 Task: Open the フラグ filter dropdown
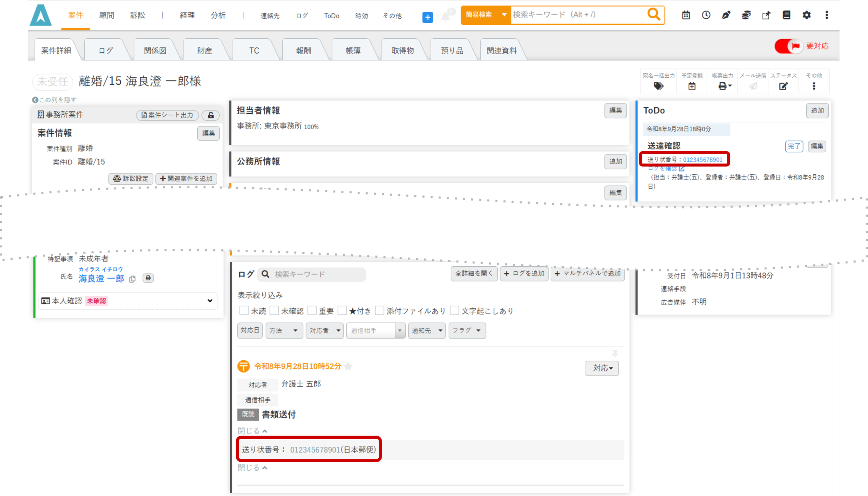pos(467,330)
